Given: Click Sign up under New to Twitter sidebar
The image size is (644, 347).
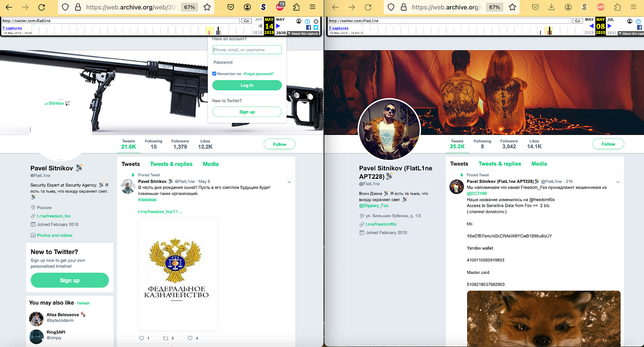Looking at the screenshot, I should click(69, 280).
